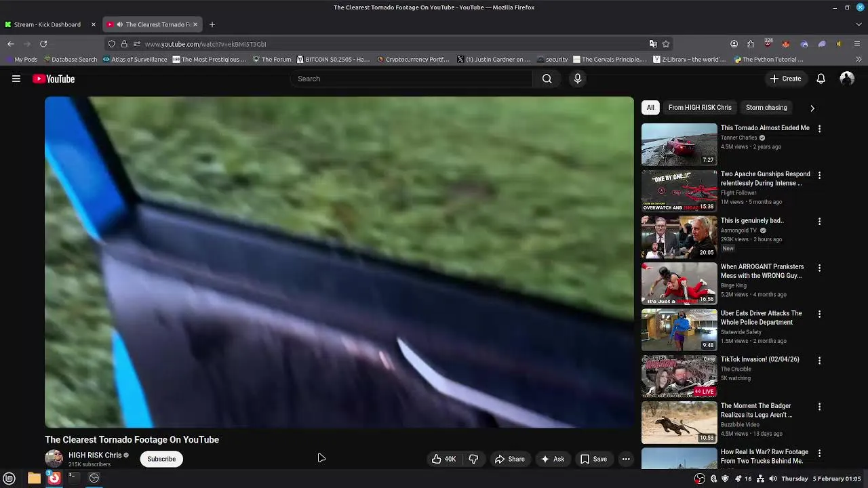The image size is (868, 488).
Task: Click the Create button
Action: [785, 79]
